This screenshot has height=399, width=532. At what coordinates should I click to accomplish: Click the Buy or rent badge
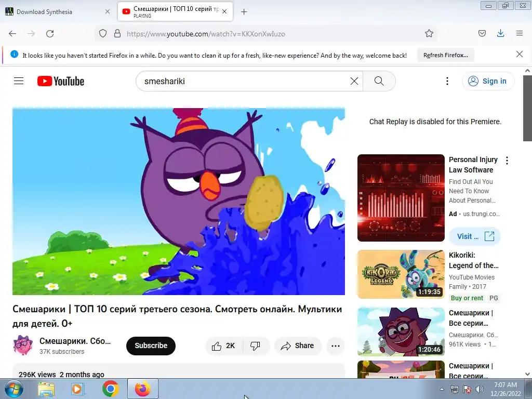[467, 298]
